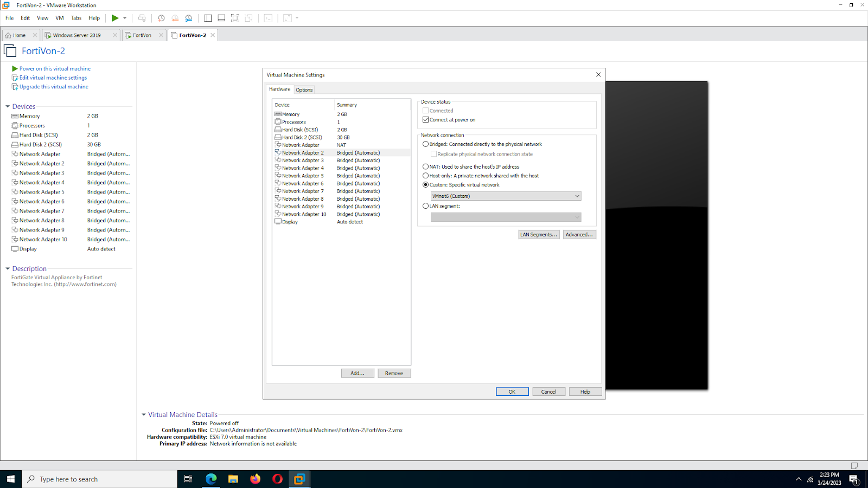
Task: Select the Host-only network radio button
Action: coord(425,176)
